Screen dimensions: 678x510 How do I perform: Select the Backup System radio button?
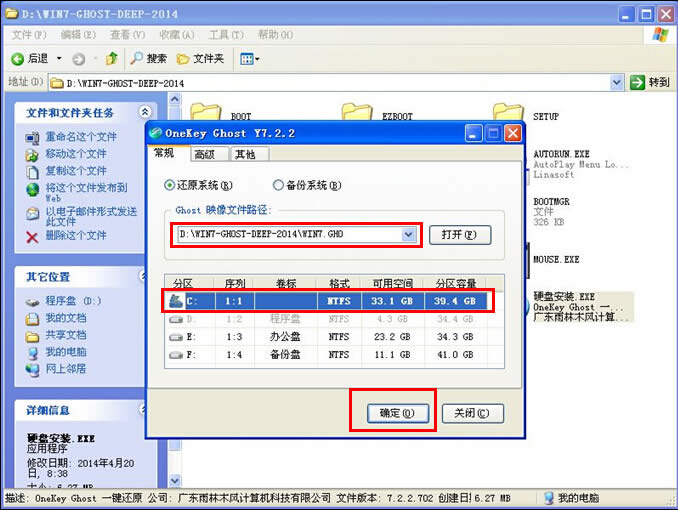click(x=279, y=185)
